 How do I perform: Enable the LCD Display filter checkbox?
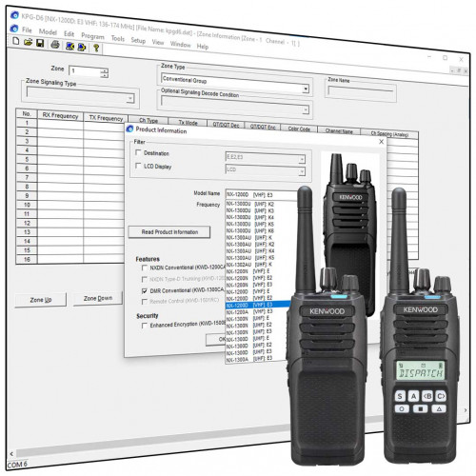[x=138, y=166]
